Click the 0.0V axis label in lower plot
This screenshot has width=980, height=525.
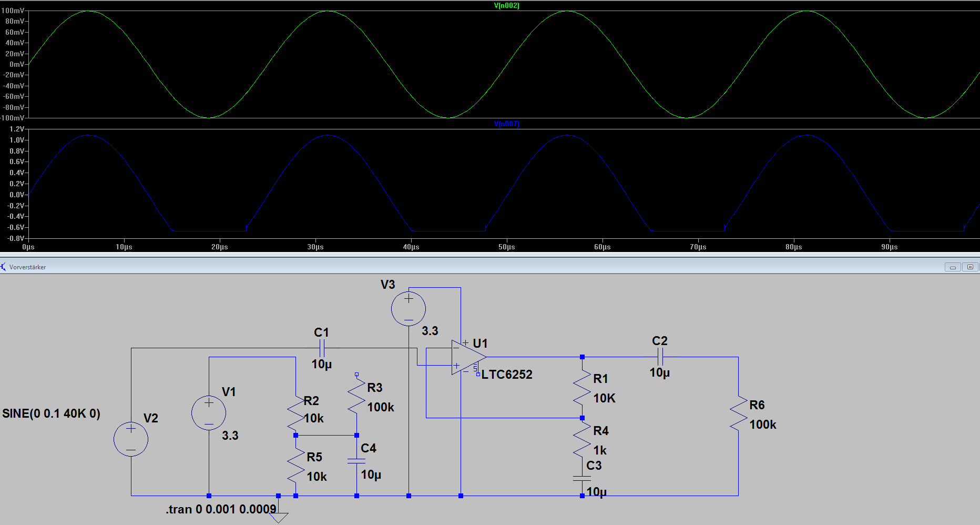coord(17,195)
